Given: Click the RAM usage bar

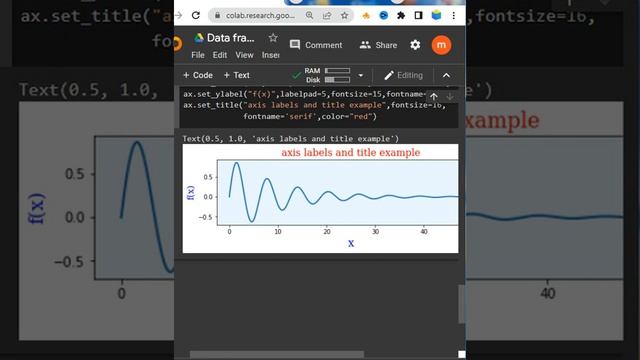Looking at the screenshot, I should click(337, 71).
